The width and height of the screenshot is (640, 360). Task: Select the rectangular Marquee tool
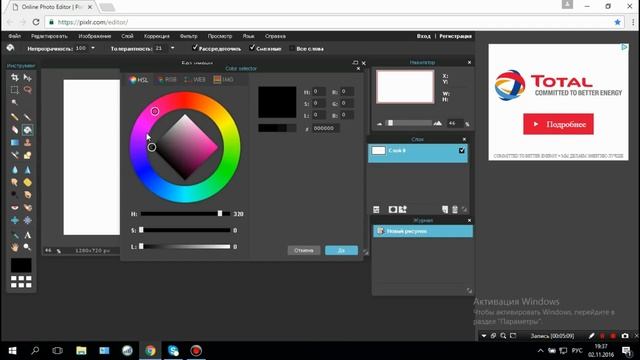point(15,90)
